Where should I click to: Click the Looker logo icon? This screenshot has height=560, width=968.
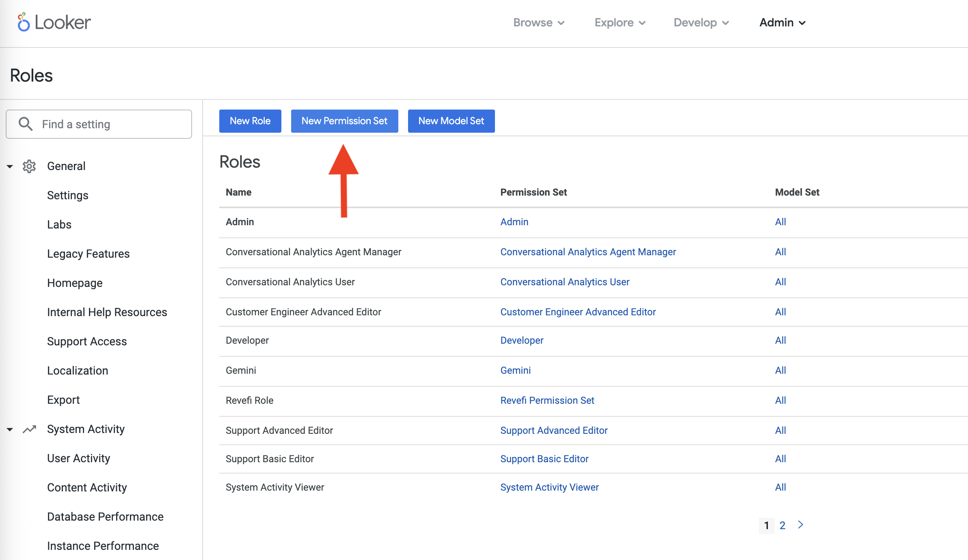point(24,22)
